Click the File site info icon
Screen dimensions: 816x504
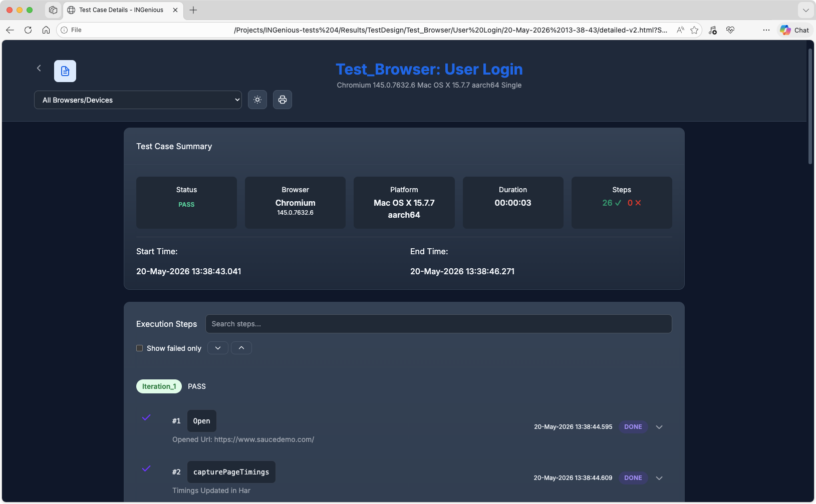(x=64, y=30)
